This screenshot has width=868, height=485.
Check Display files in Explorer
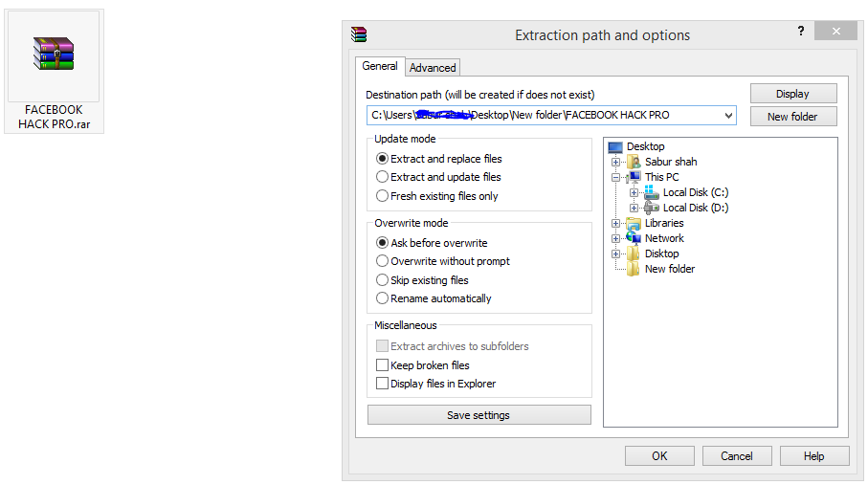coord(383,384)
